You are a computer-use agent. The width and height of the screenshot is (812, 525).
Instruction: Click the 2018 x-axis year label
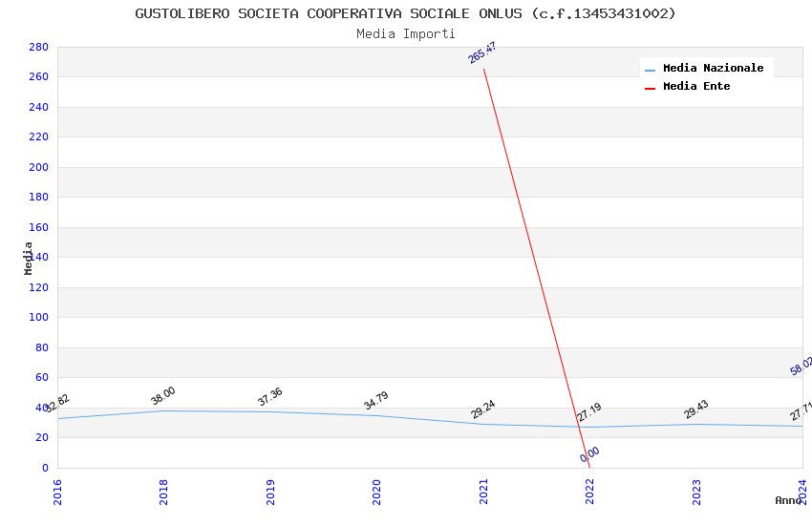click(163, 492)
